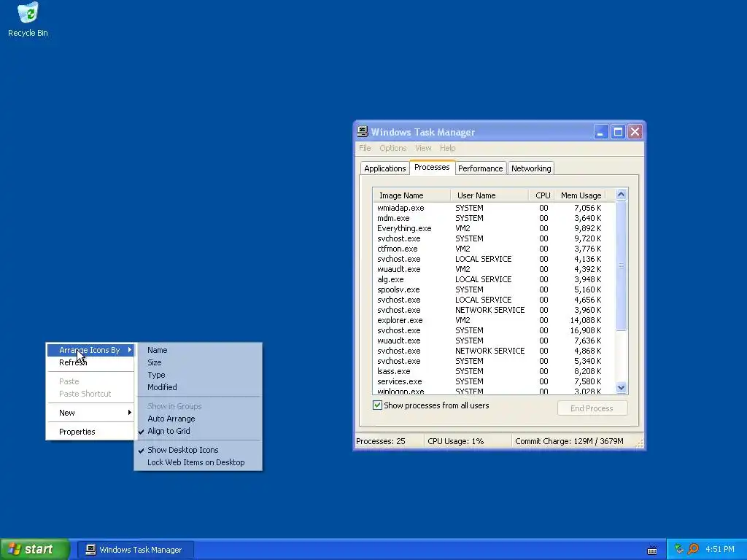Screen dimensions: 747x560
Task: Expand the Arrange Icons By submenu
Action: pyautogui.click(x=90, y=350)
